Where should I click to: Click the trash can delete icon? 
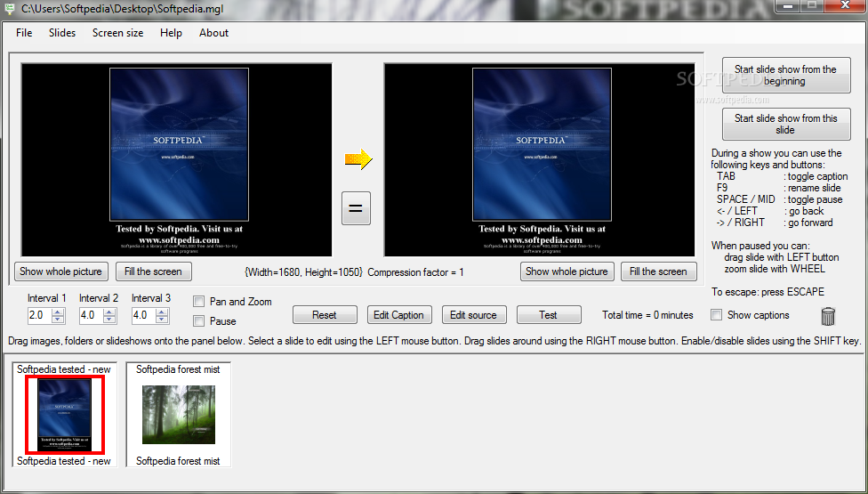pyautogui.click(x=828, y=316)
